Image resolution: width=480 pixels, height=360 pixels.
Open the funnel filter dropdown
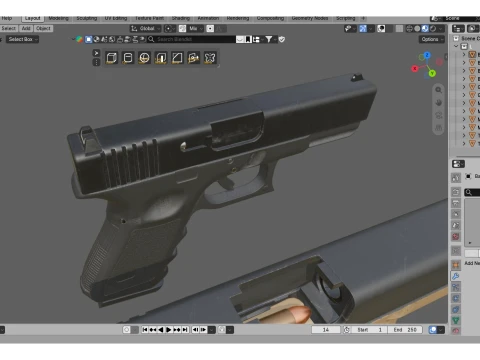[x=270, y=39]
